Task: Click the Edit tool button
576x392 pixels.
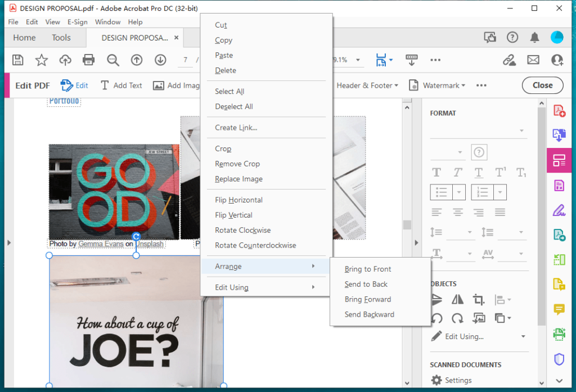Action: coord(75,85)
